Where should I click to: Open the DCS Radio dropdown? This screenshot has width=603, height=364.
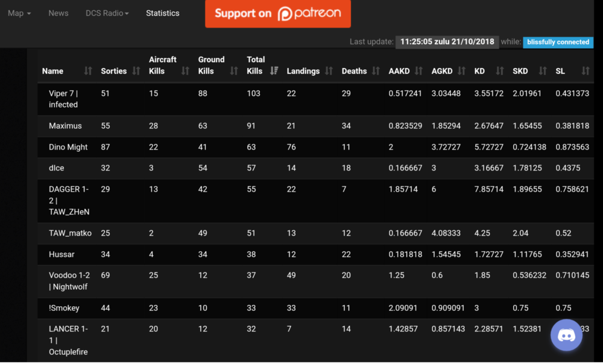point(107,13)
